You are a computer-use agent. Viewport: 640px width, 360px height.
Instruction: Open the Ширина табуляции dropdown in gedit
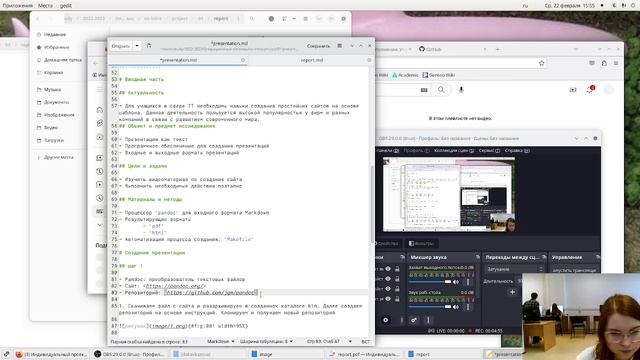[266, 341]
